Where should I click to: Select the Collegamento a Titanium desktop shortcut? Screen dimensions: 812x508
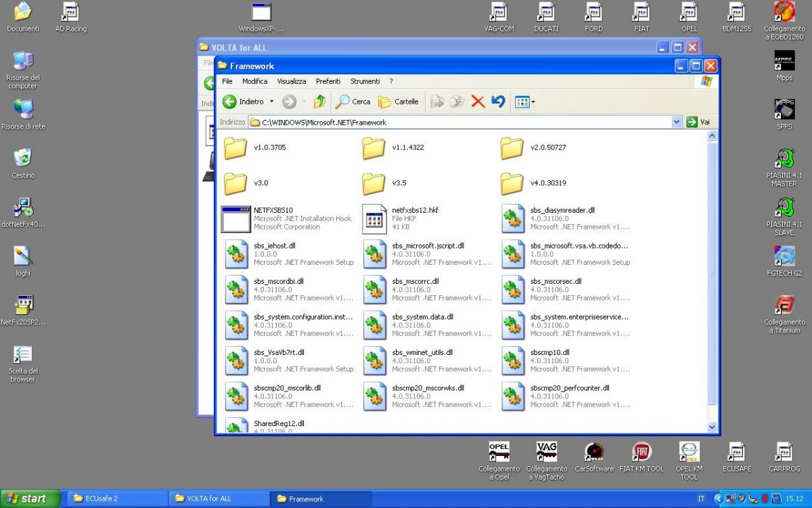[x=784, y=314]
